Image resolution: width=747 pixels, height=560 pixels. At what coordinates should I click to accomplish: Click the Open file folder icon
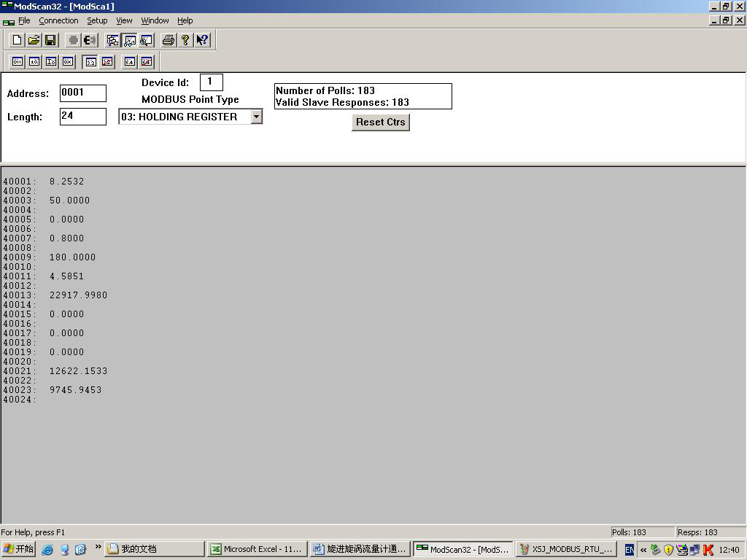click(x=34, y=40)
